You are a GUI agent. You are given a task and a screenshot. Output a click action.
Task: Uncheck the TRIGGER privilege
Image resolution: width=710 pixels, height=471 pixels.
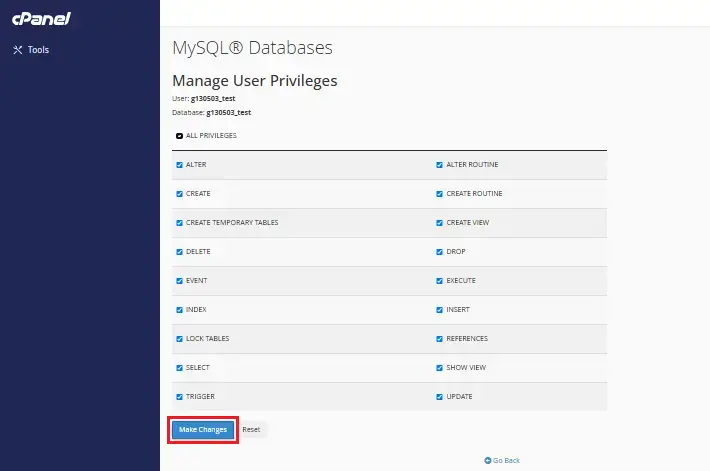click(179, 397)
